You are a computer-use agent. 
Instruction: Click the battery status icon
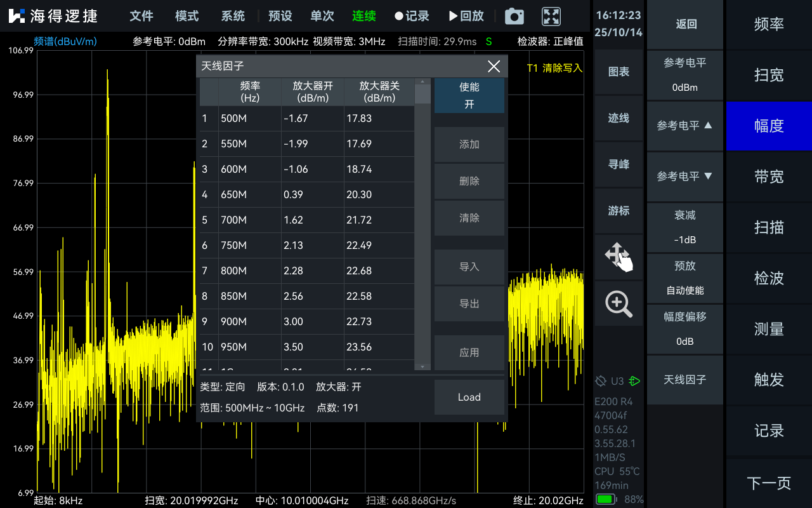[605, 499]
